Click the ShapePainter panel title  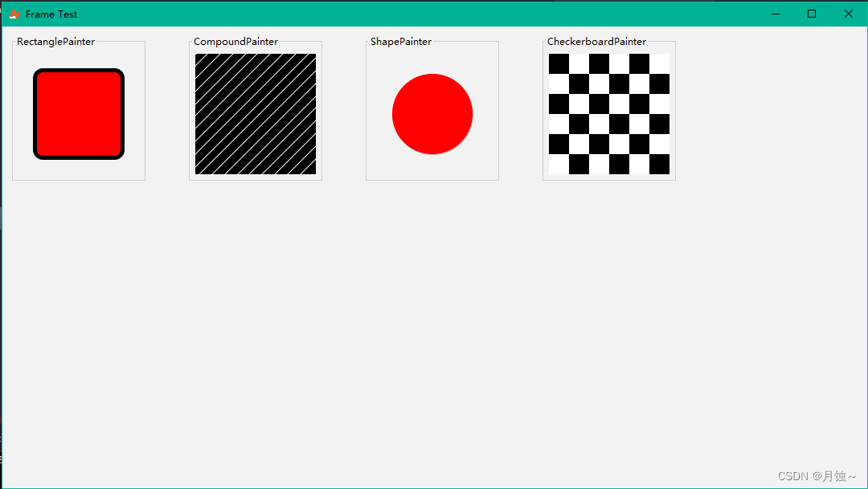[x=401, y=42]
